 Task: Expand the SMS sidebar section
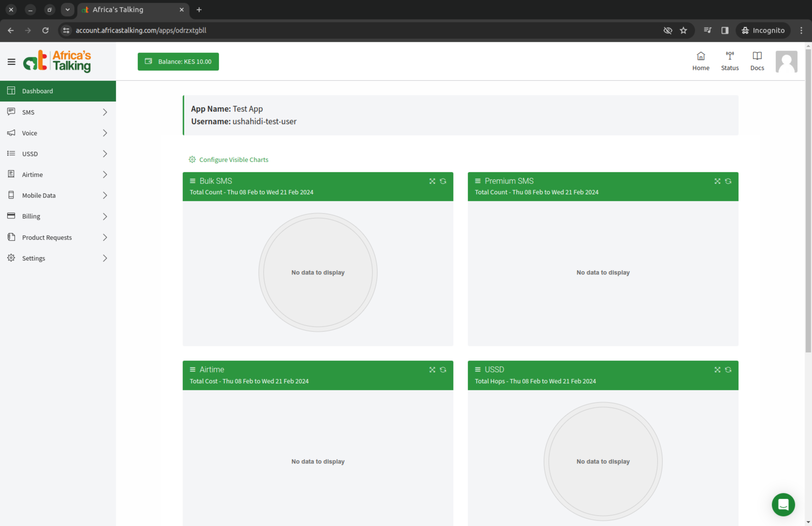(58, 112)
